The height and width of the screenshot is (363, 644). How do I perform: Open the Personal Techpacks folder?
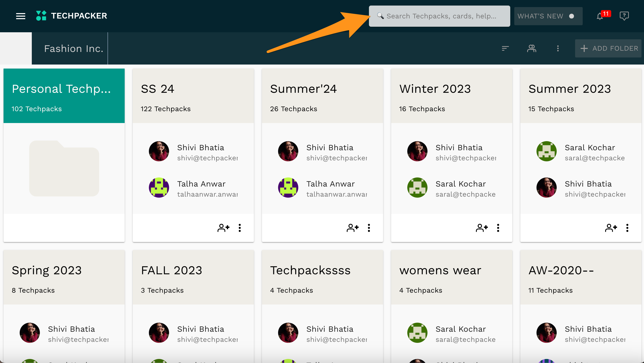tap(64, 96)
